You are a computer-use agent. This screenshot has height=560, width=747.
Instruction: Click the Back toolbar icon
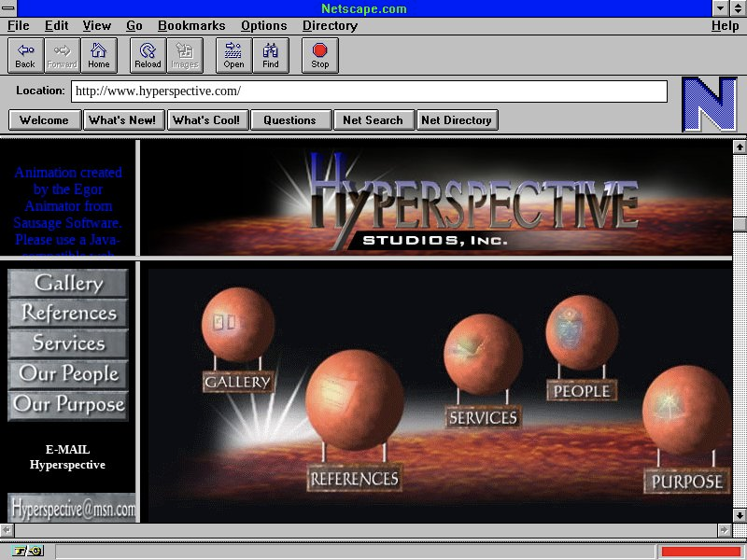[x=25, y=55]
